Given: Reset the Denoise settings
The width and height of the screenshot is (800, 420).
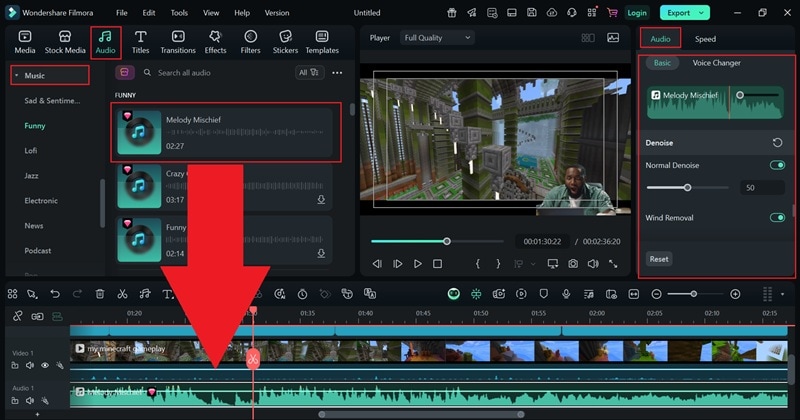Looking at the screenshot, I should 777,143.
